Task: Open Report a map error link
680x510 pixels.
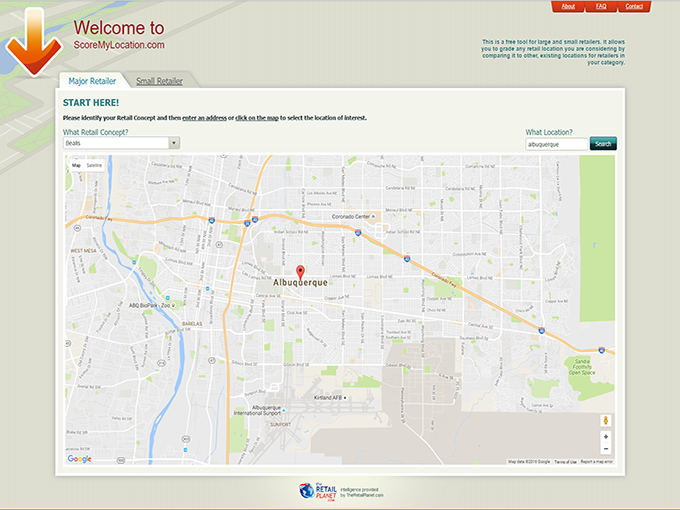Action: pos(596,462)
